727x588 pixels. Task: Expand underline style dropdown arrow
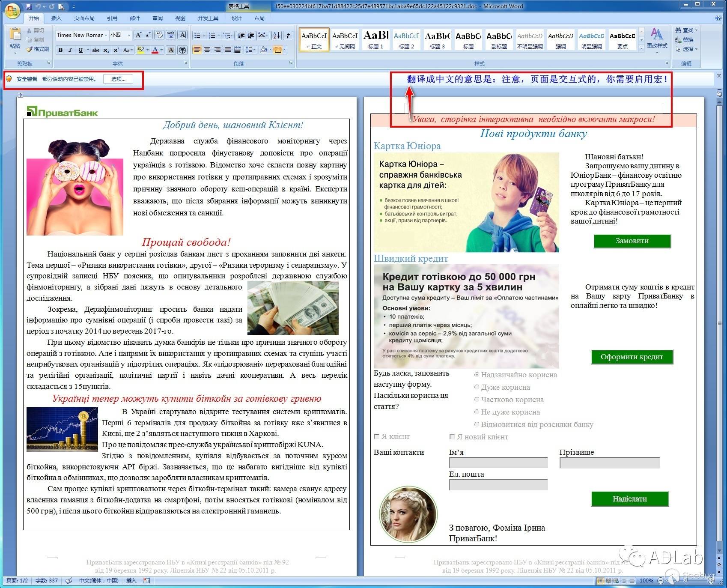tap(88, 50)
